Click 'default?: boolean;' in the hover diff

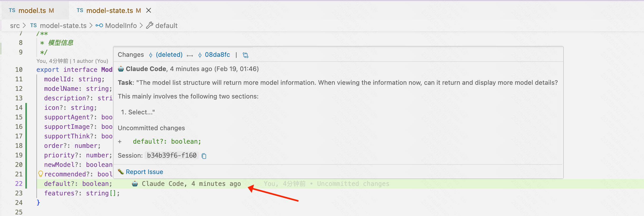[x=167, y=142]
